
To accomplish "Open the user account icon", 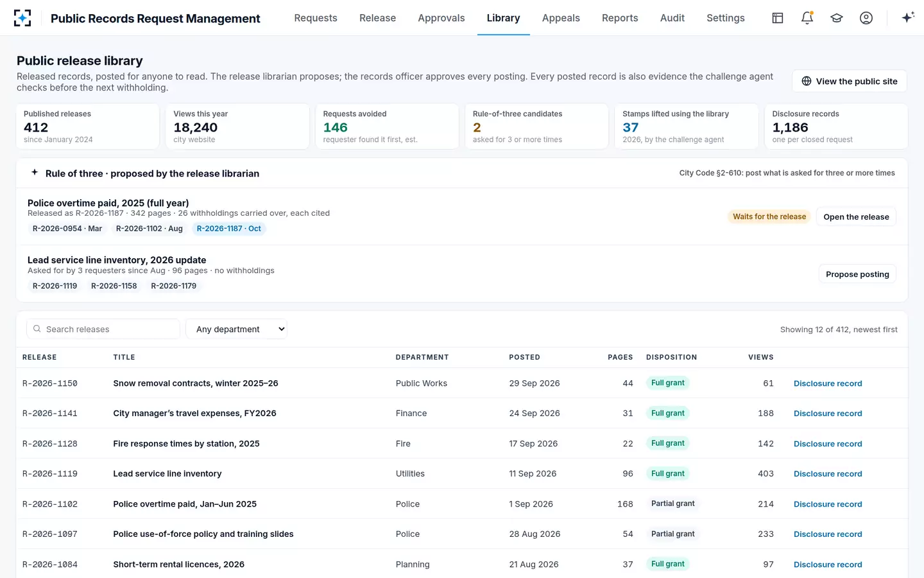I will coord(866,18).
